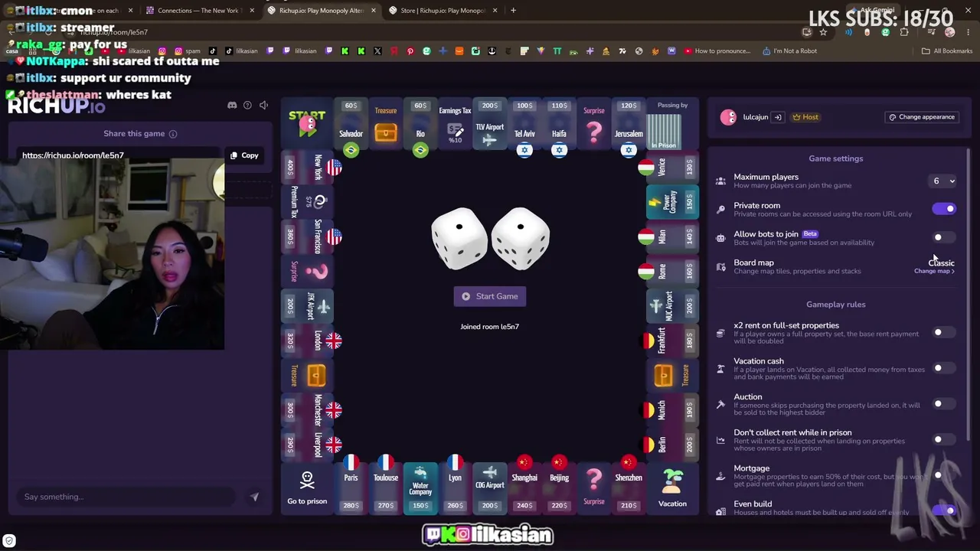Click the top-row Surprise tile
The image size is (980, 551).
[x=594, y=125]
